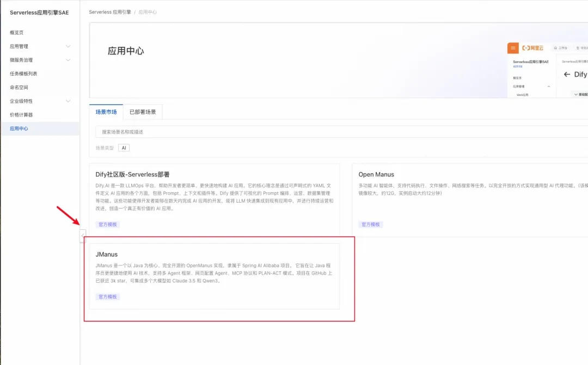Expand the 企业级特性 chevron

(68, 101)
